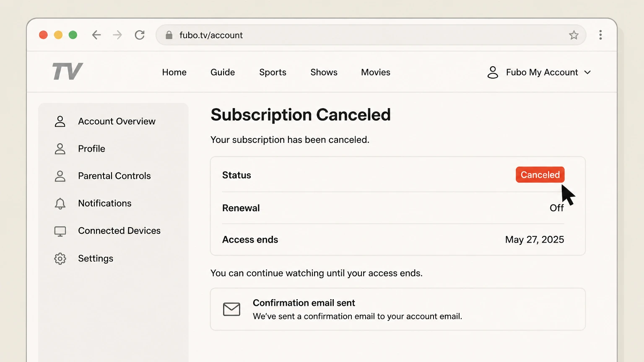This screenshot has width=644, height=362.
Task: Click the Connected Devices monitor icon
Action: point(60,231)
